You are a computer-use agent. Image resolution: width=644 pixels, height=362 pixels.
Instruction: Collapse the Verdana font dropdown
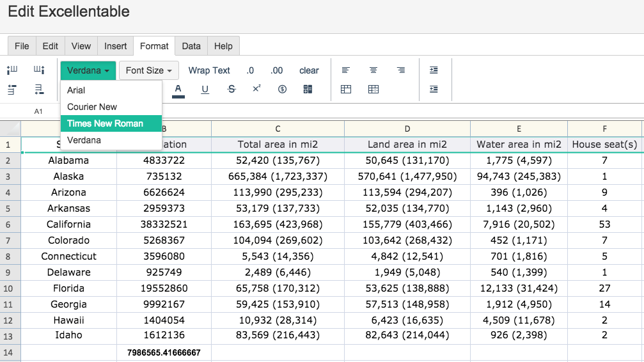coord(88,70)
